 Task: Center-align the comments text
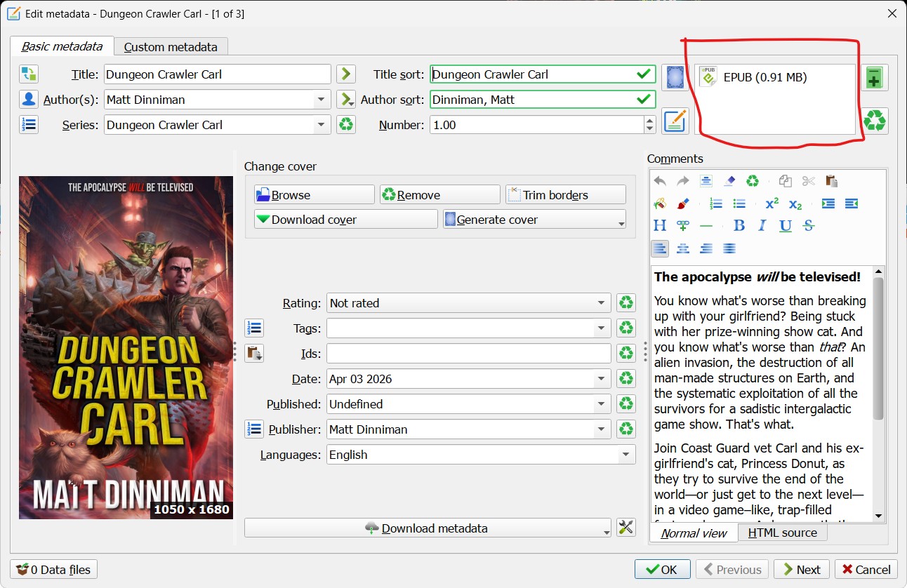(682, 248)
